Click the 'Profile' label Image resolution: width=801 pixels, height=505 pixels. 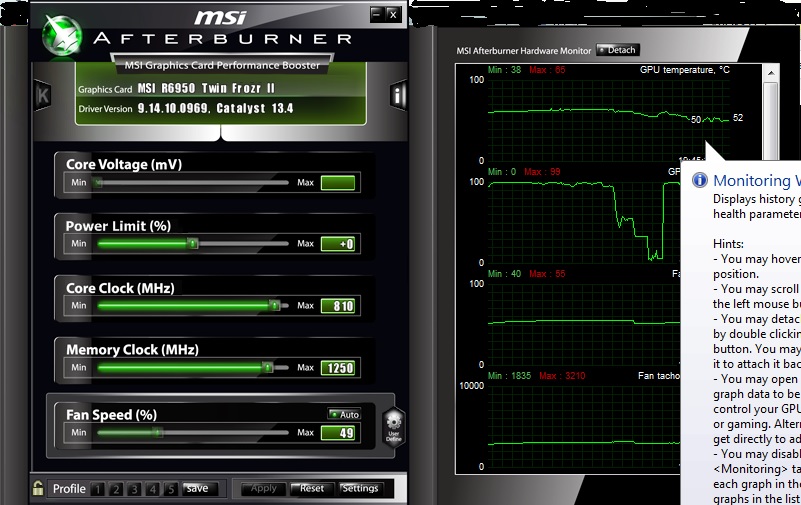pyautogui.click(x=69, y=489)
